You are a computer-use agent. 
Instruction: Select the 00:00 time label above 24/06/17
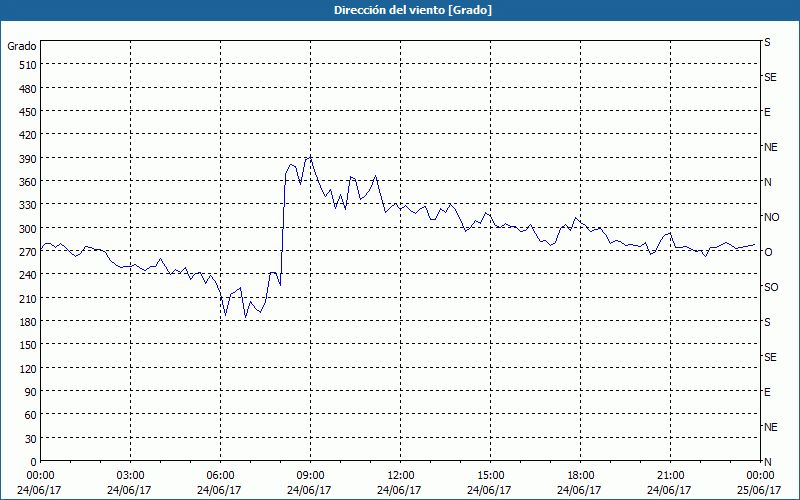pos(40,476)
